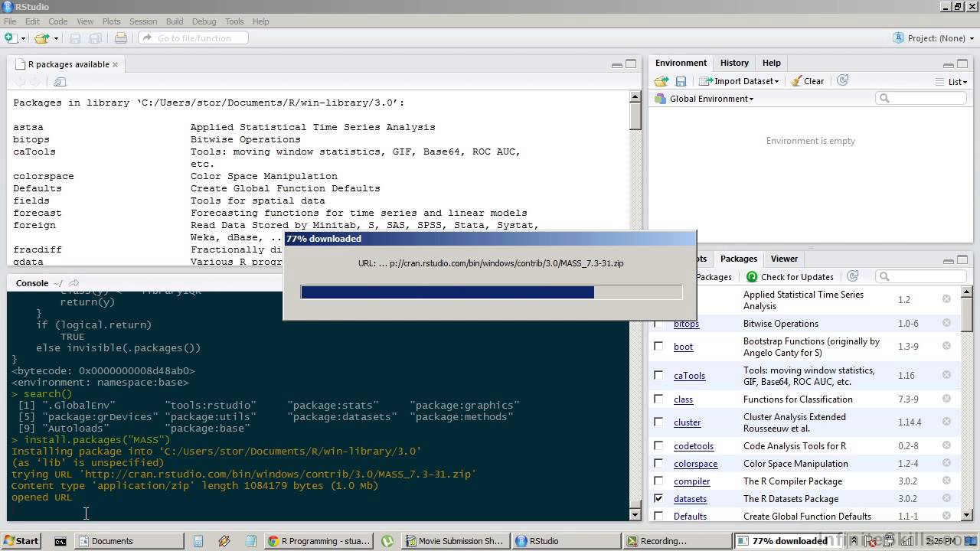
Task: Select the R packages available tab
Action: tap(67, 64)
